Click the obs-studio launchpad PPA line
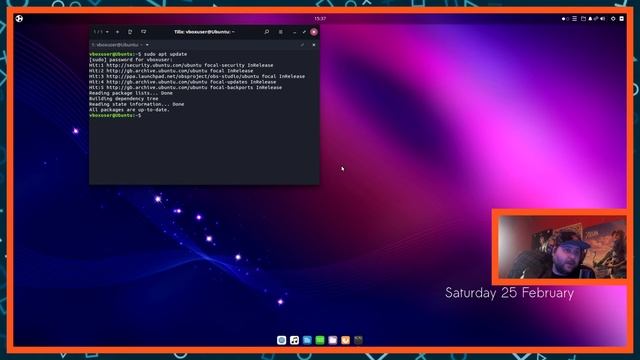Viewport: 640px width, 360px height. click(197, 76)
